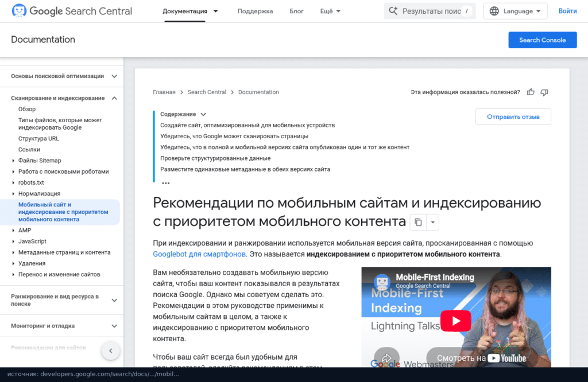Go to Разместите одинаковые метаданные contents link
The height and width of the screenshot is (382, 588).
pos(245,169)
